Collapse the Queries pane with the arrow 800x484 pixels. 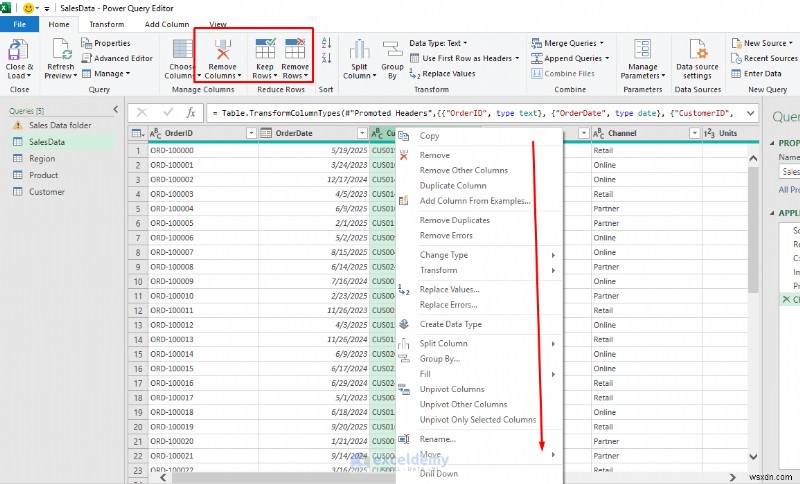pos(116,109)
